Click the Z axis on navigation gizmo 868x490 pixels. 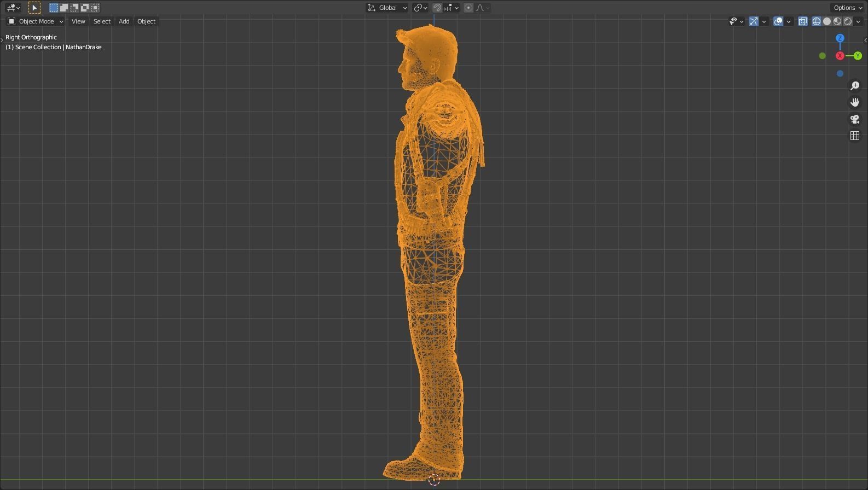[x=840, y=38]
